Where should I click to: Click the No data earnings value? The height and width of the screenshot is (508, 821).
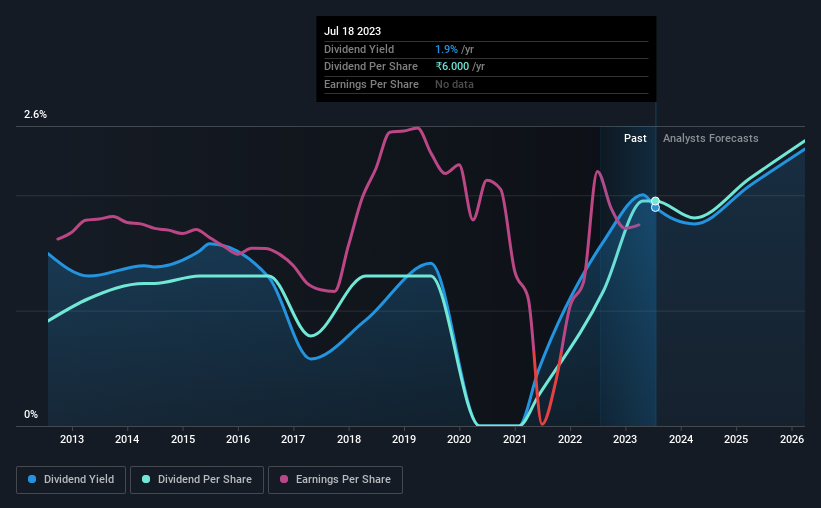(454, 84)
